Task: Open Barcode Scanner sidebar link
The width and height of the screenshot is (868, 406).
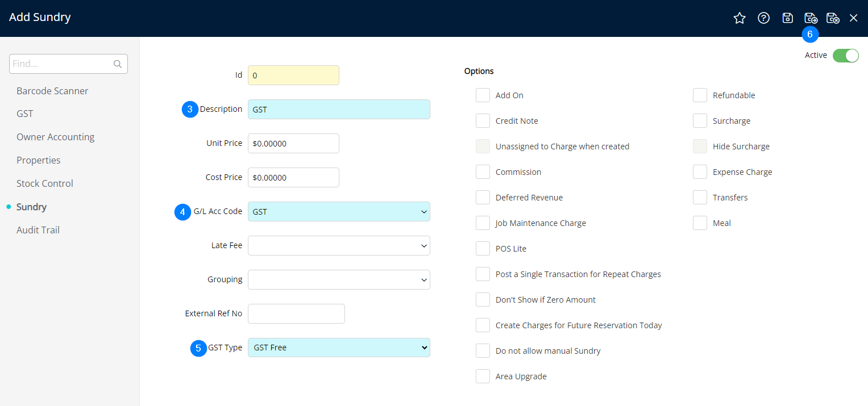Action: [52, 91]
